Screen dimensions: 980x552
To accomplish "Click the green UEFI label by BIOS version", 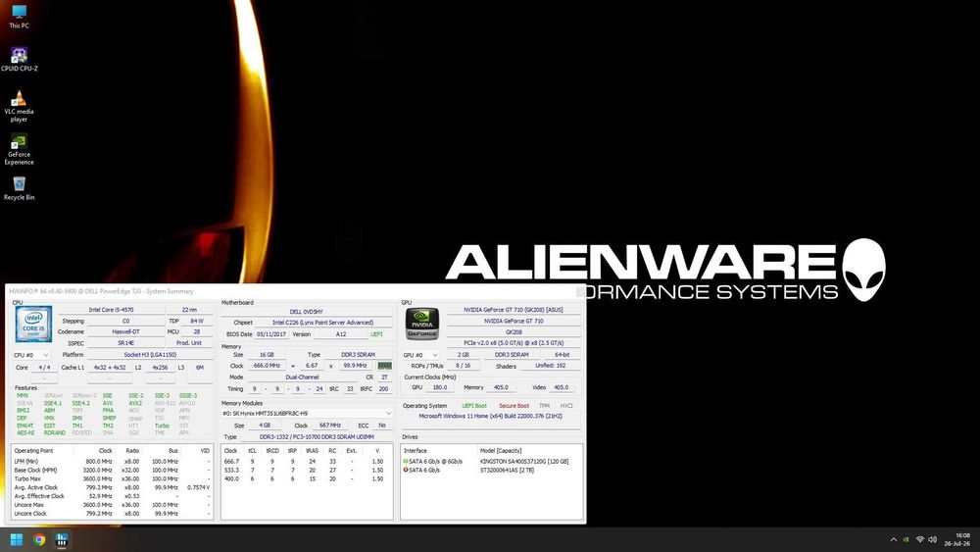I will tap(376, 333).
